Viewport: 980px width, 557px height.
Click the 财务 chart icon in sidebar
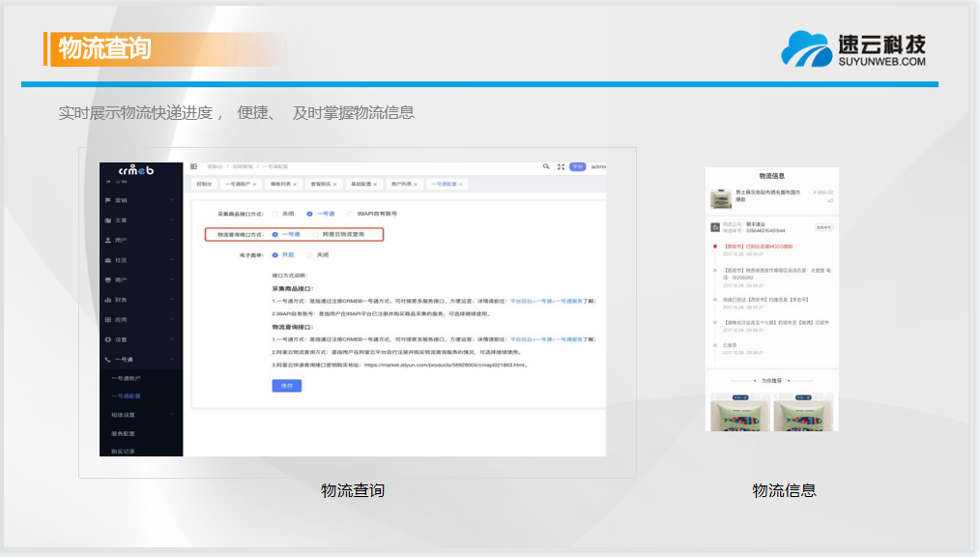(108, 300)
